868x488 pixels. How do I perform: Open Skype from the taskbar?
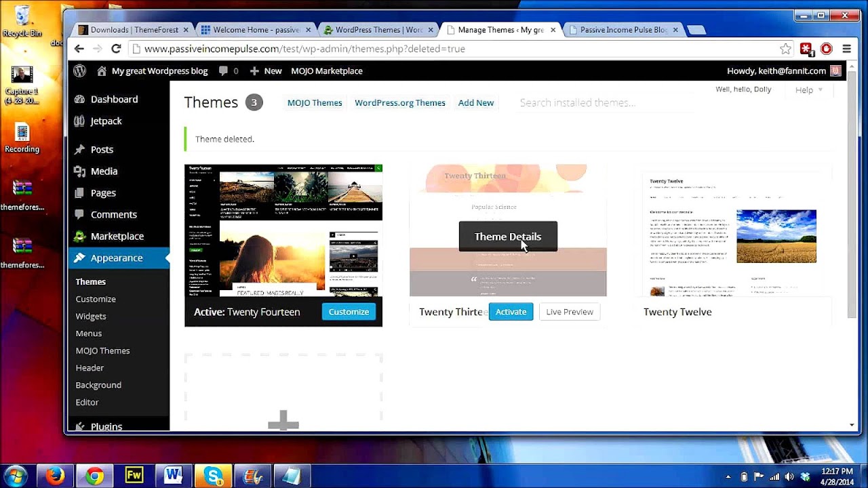tap(214, 476)
